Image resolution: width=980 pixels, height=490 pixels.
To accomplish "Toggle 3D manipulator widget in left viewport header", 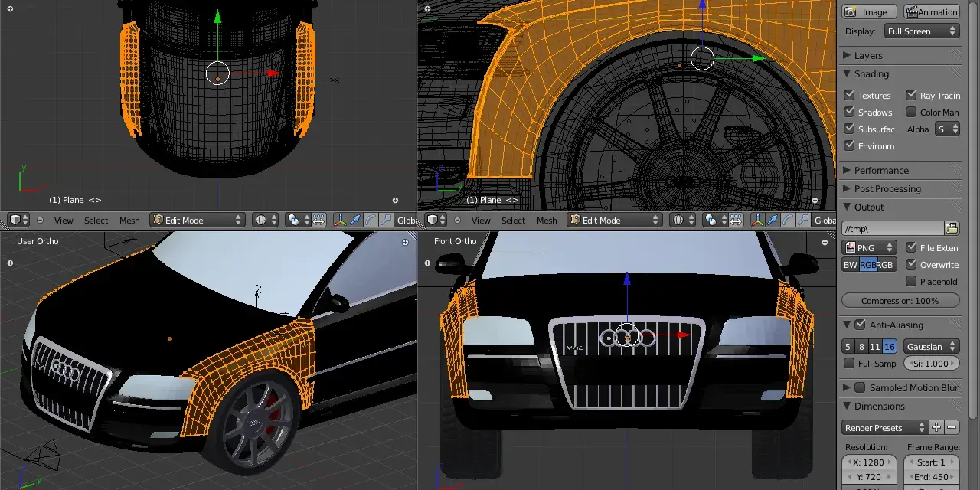I will (341, 220).
